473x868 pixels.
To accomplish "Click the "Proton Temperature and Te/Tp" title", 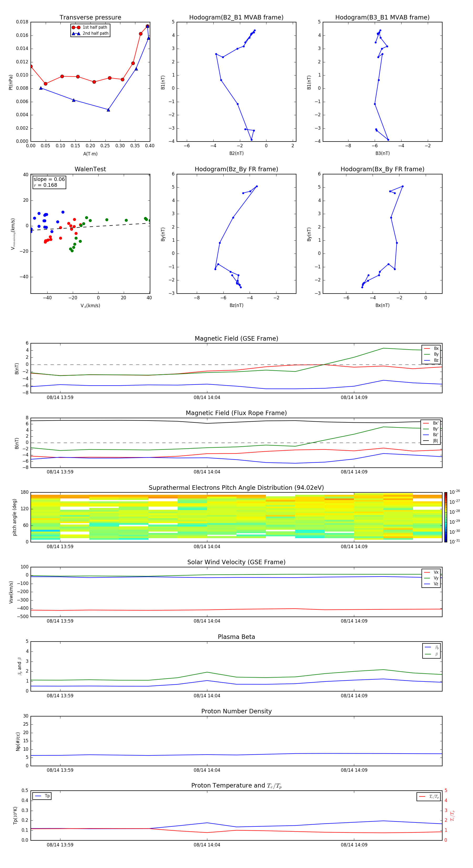I will click(236, 786).
